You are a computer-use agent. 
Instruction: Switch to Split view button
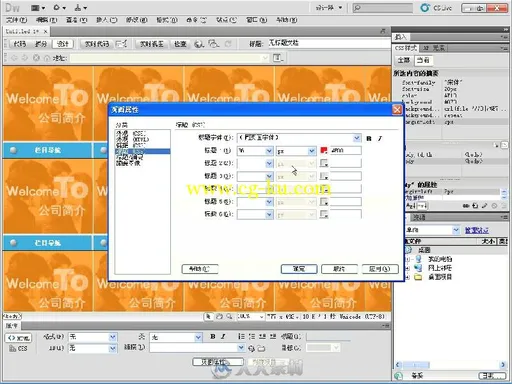pyautogui.click(x=41, y=44)
